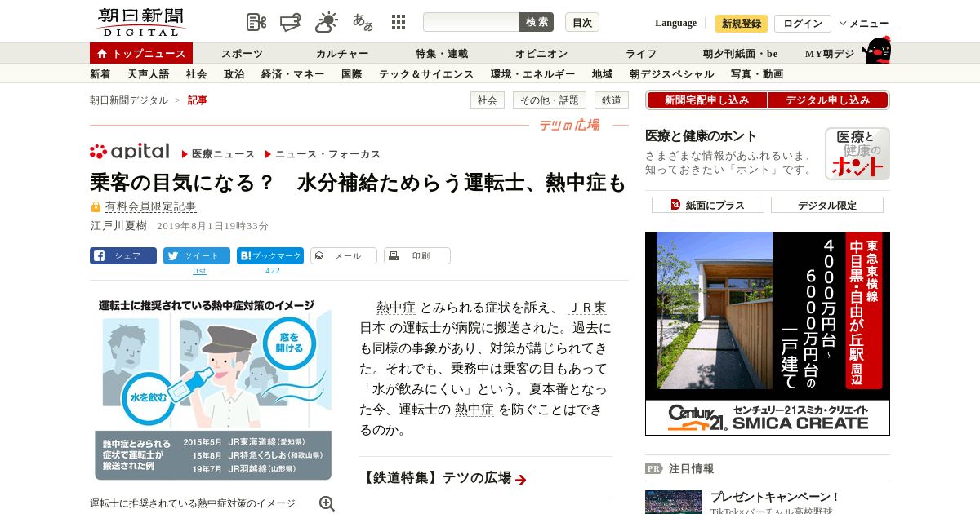
Task: Open the オピニオン tab
Action: [541, 54]
